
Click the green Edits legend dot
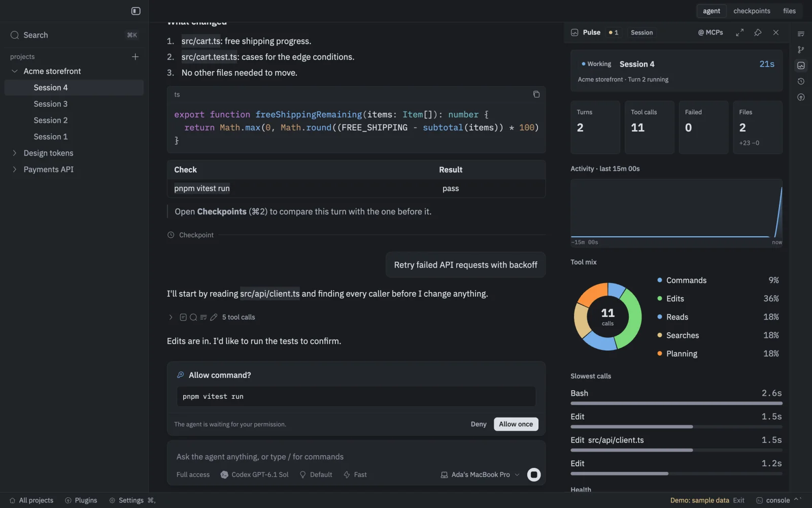click(660, 298)
